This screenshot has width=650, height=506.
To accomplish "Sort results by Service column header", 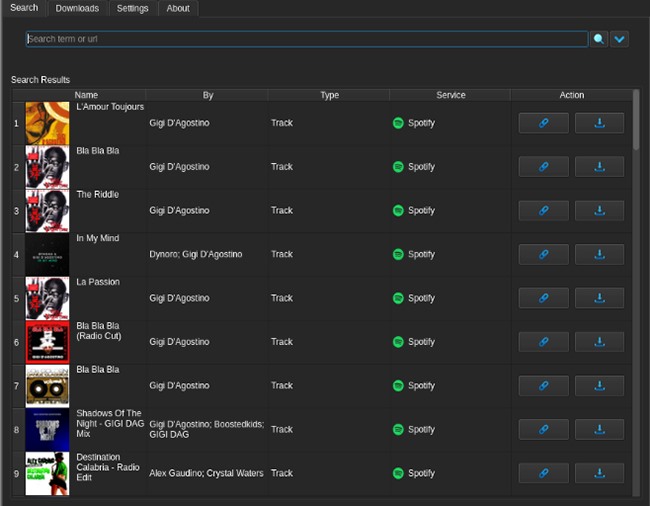I will [451, 95].
